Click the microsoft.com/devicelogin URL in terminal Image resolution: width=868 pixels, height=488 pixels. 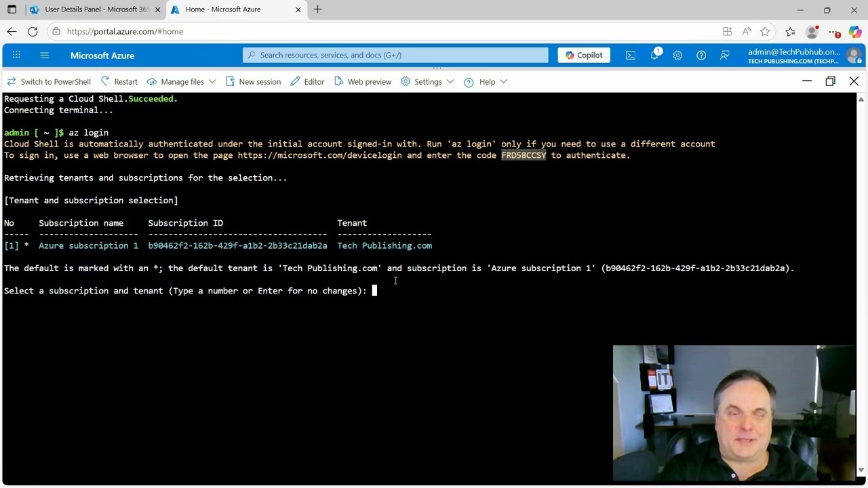[x=319, y=155]
